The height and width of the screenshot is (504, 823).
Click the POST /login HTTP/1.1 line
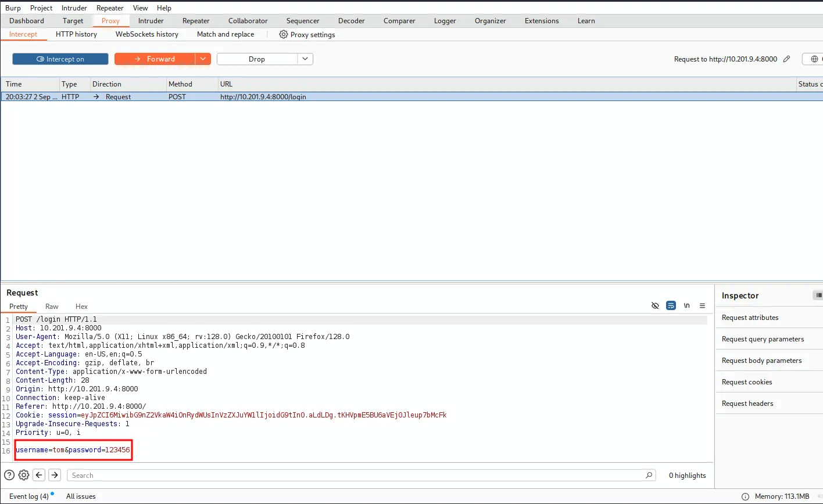coord(56,319)
